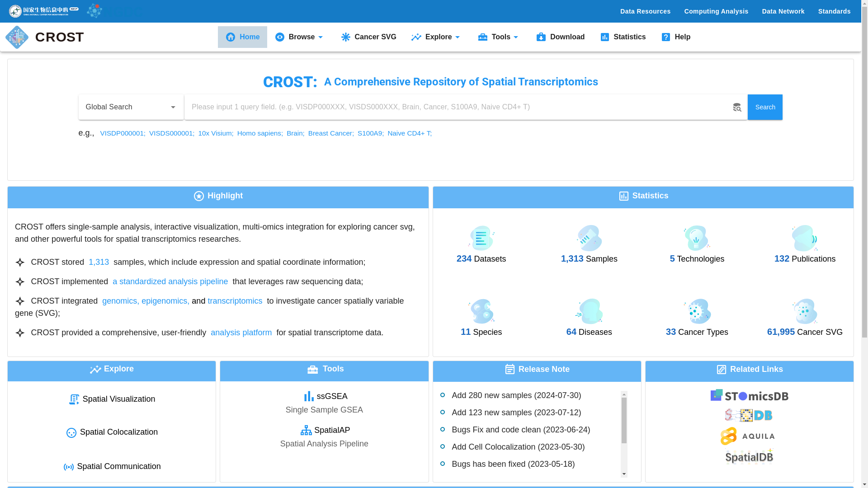
Task: Open the SpatialDB related link logo
Action: (x=749, y=456)
